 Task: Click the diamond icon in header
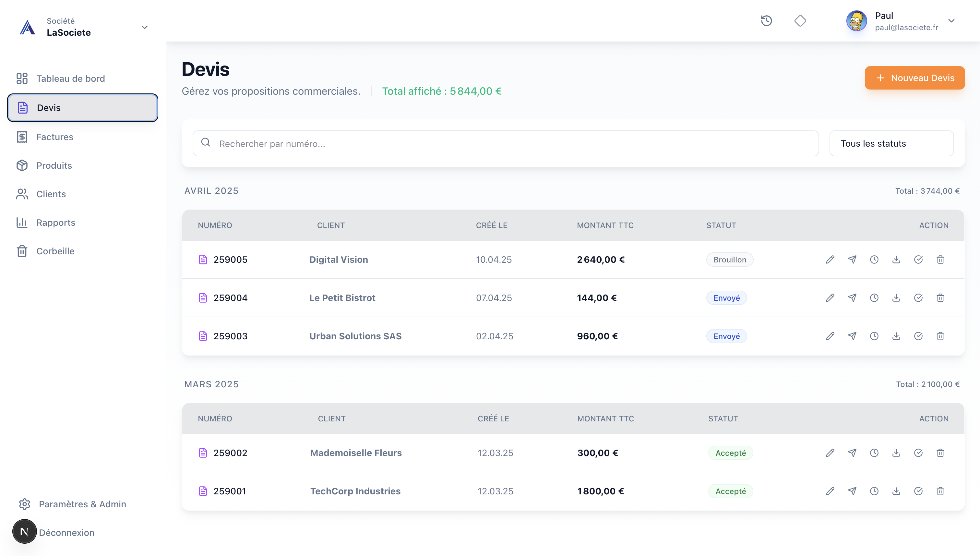click(x=800, y=21)
